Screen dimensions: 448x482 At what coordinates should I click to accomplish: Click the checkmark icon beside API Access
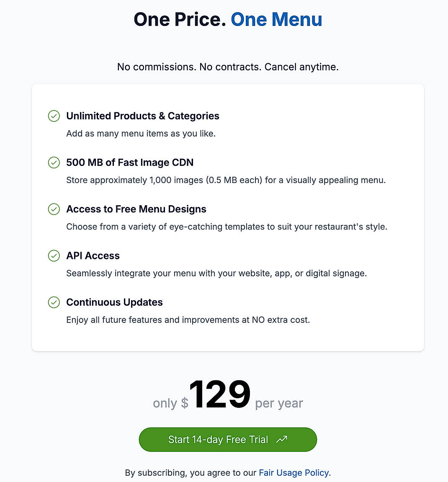[x=54, y=256]
